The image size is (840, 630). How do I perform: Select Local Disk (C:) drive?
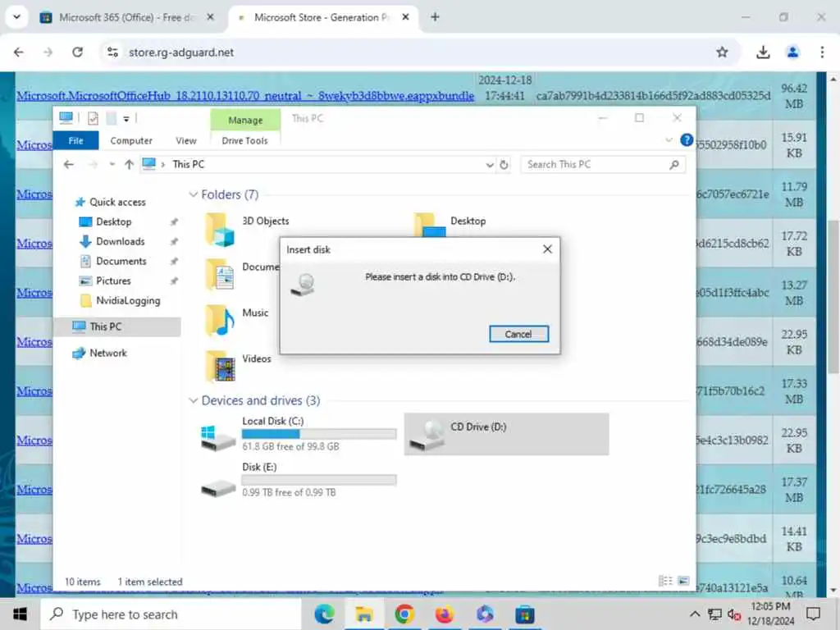coord(298,434)
